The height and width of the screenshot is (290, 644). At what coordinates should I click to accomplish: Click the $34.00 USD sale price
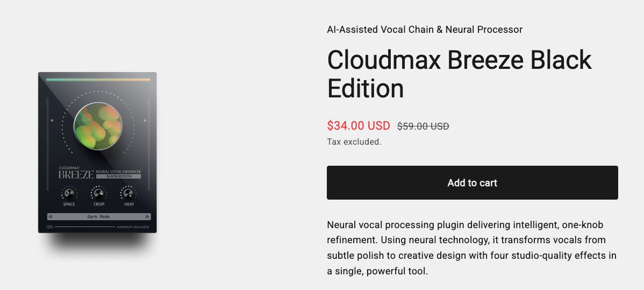click(x=358, y=126)
